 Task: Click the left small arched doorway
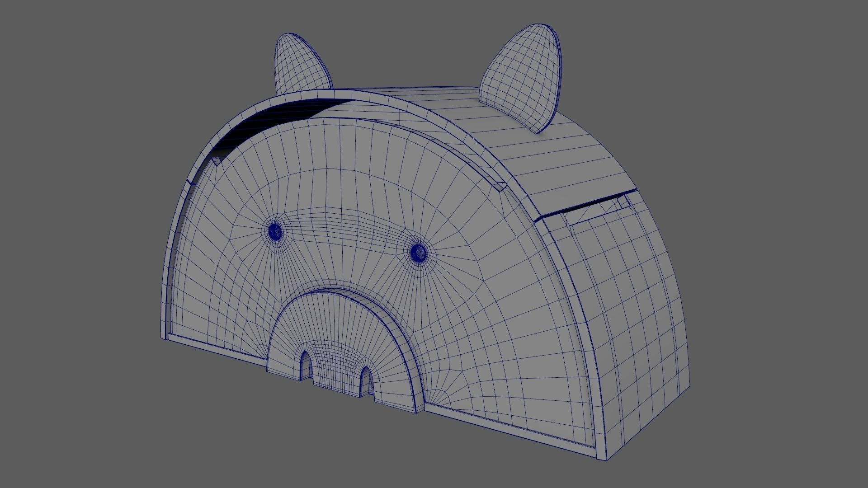tap(306, 365)
